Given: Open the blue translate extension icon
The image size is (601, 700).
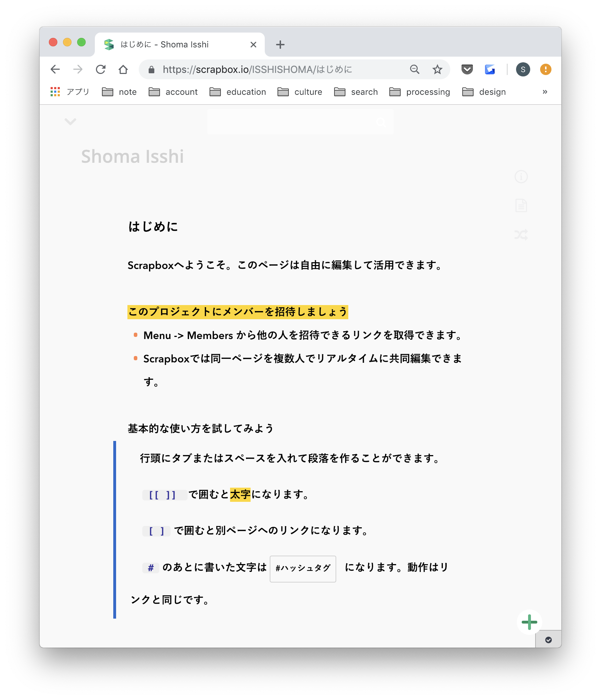Looking at the screenshot, I should pyautogui.click(x=490, y=69).
